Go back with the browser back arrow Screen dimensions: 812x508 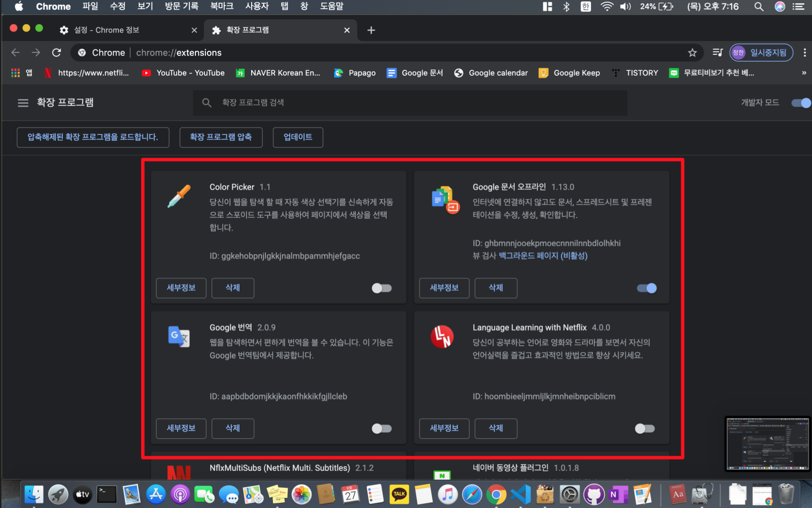tap(16, 52)
